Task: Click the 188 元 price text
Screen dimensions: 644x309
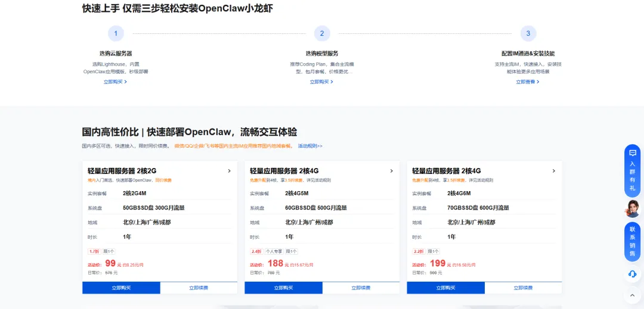Action: pos(278,264)
